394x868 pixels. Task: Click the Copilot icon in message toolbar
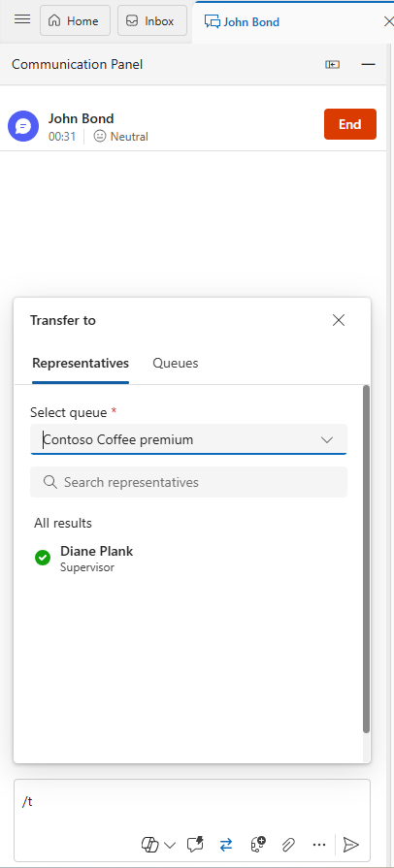click(x=150, y=845)
